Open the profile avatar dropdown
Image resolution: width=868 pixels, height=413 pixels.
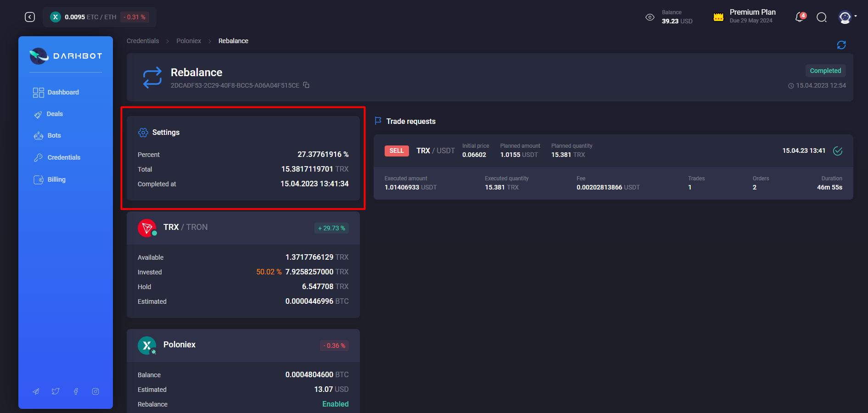[845, 17]
